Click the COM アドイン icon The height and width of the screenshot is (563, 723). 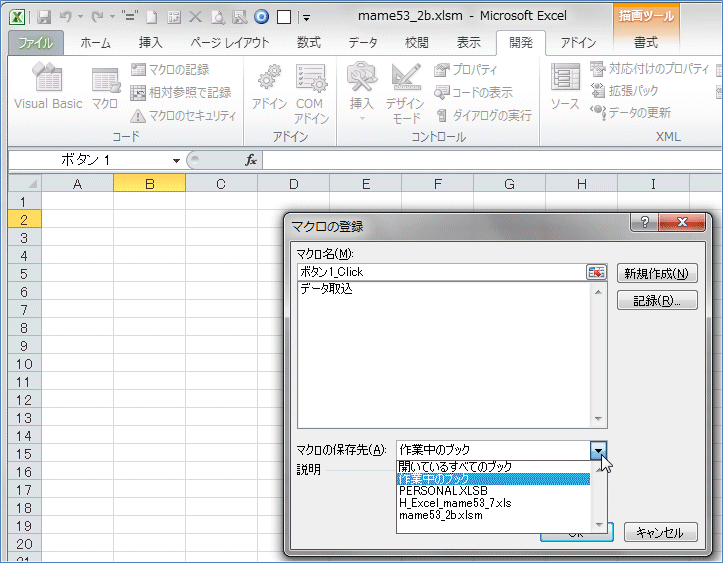coord(311,88)
